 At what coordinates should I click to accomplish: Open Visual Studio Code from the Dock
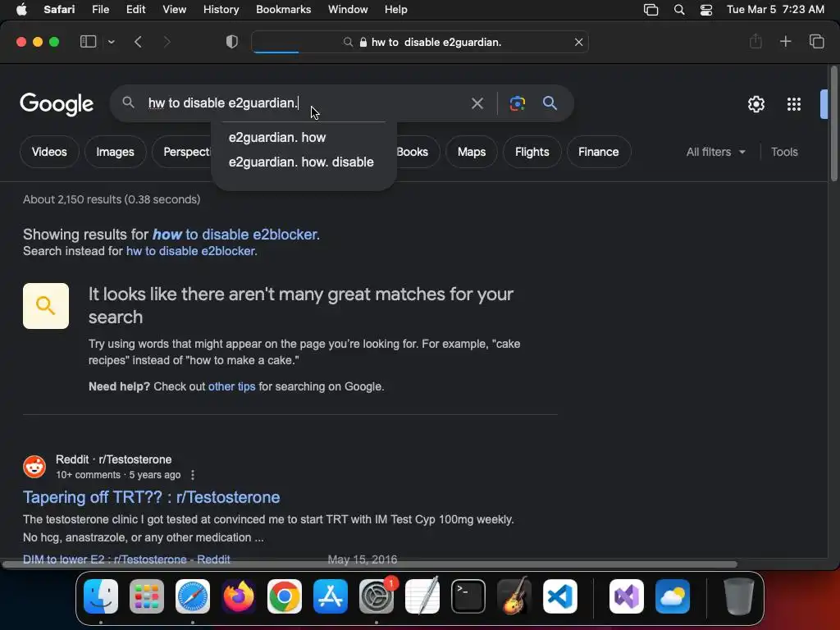pos(559,596)
